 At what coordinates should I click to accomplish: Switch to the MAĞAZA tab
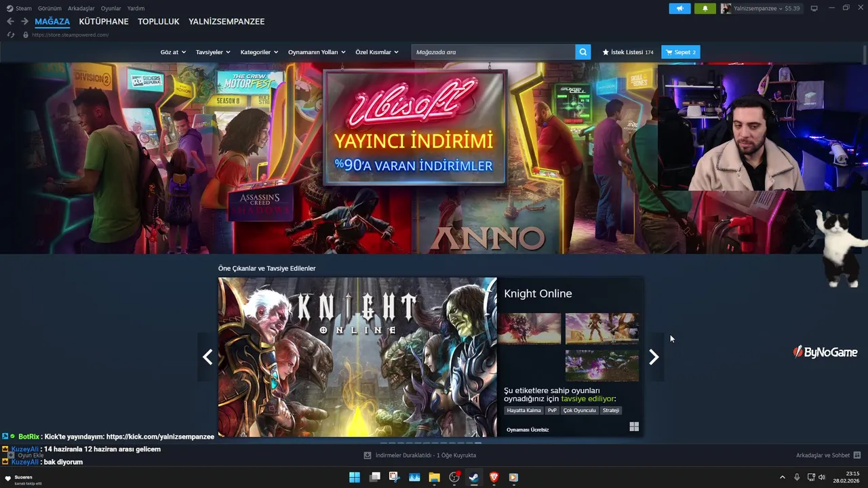coord(52,22)
